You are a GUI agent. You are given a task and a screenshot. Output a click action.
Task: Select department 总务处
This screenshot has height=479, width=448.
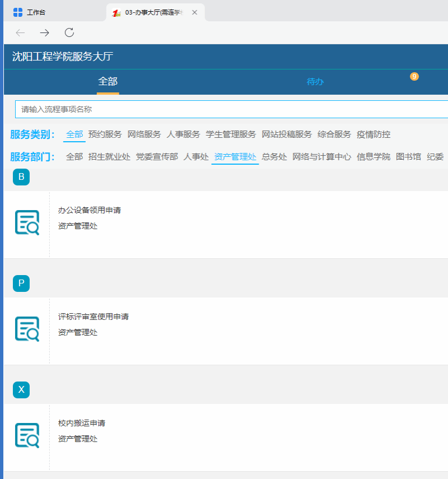[x=274, y=157]
